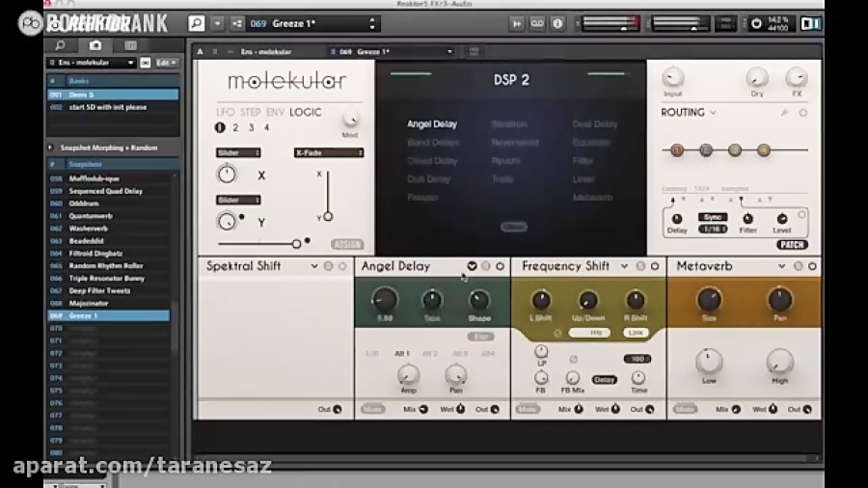
Task: Click routing node 4 on the chain
Action: pyautogui.click(x=764, y=149)
